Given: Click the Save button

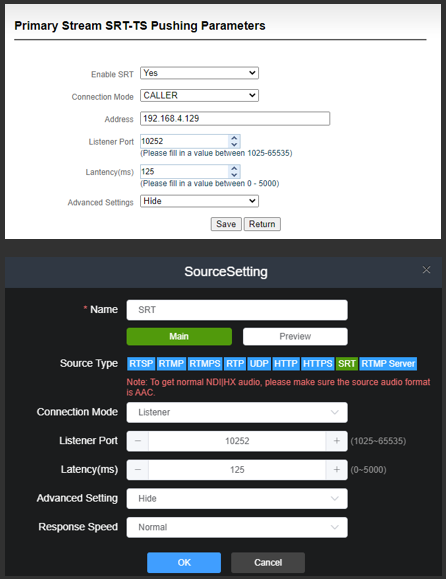Looking at the screenshot, I should coord(226,224).
